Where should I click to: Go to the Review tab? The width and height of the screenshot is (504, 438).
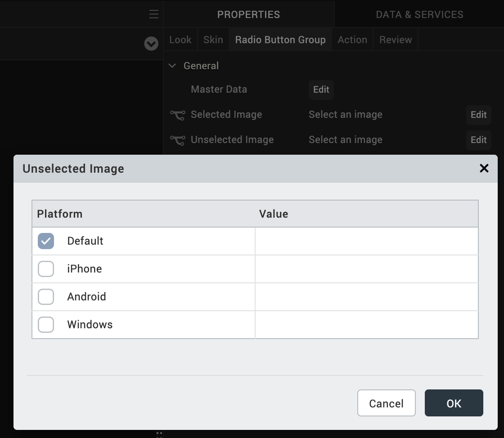point(396,40)
